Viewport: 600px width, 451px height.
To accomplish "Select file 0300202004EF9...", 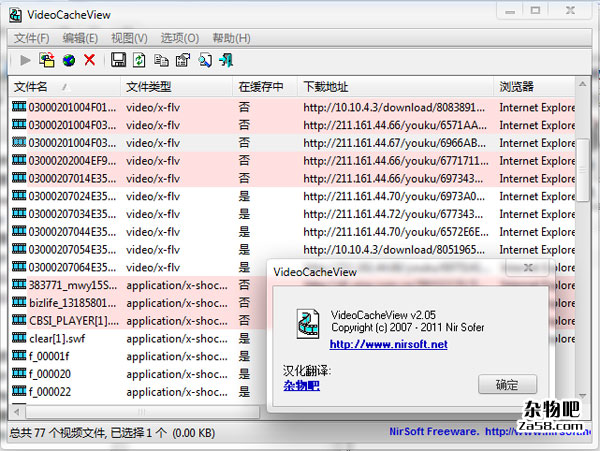I will pos(72,161).
